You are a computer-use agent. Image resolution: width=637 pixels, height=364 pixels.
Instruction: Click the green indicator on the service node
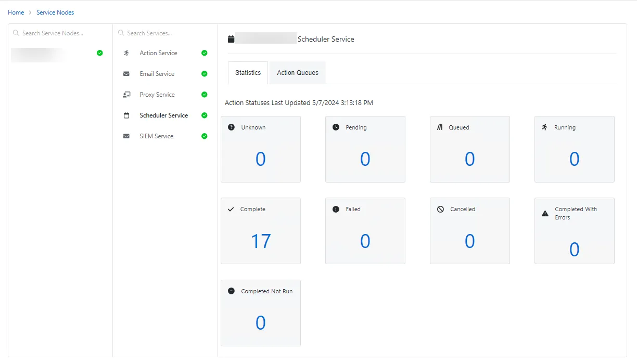coord(99,53)
